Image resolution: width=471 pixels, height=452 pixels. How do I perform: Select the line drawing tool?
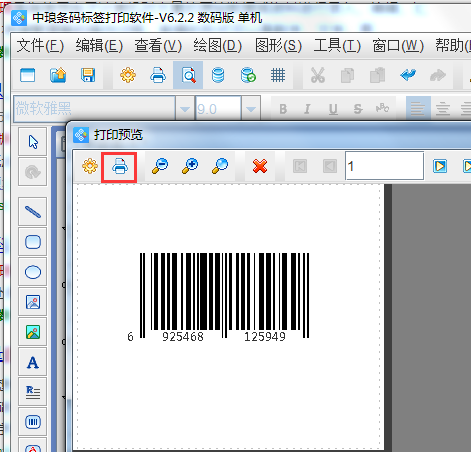tap(33, 212)
